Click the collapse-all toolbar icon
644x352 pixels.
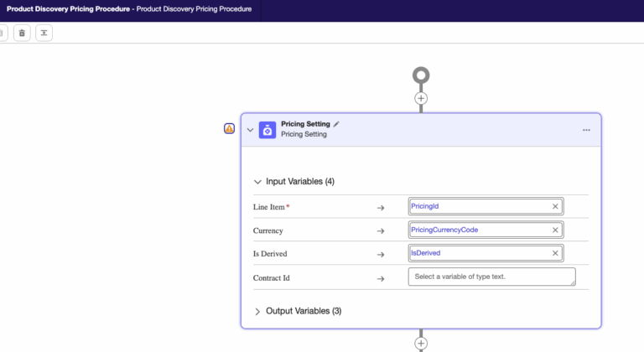click(44, 33)
